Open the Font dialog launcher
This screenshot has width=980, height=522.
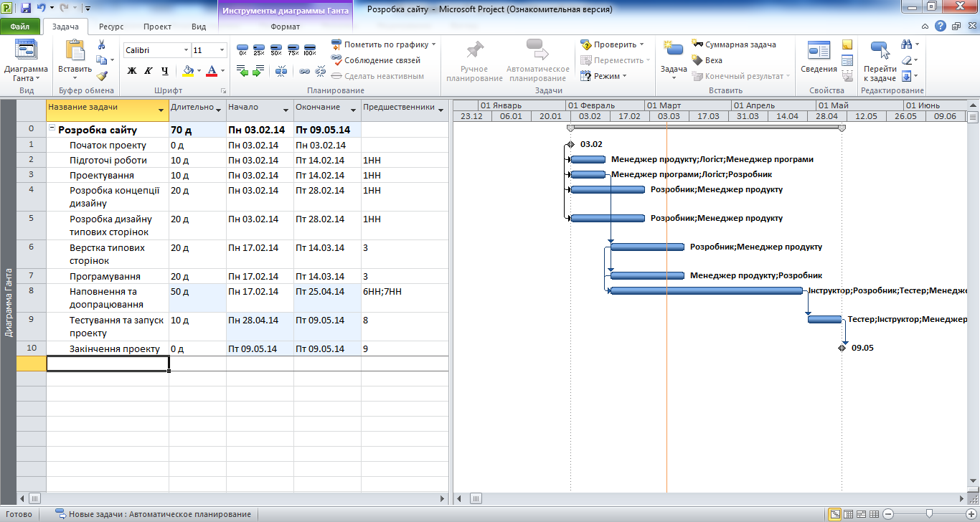223,91
